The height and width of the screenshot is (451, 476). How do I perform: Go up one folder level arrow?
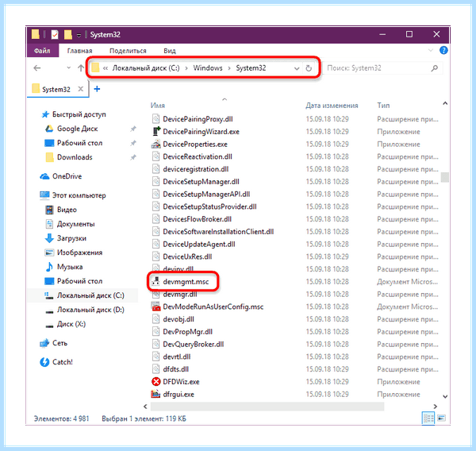(81, 68)
